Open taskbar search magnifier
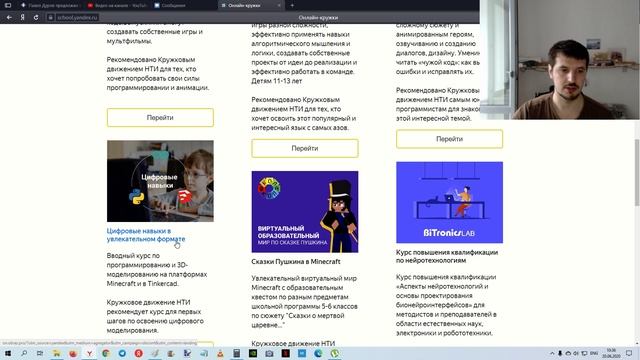The image size is (640, 360). point(24,353)
